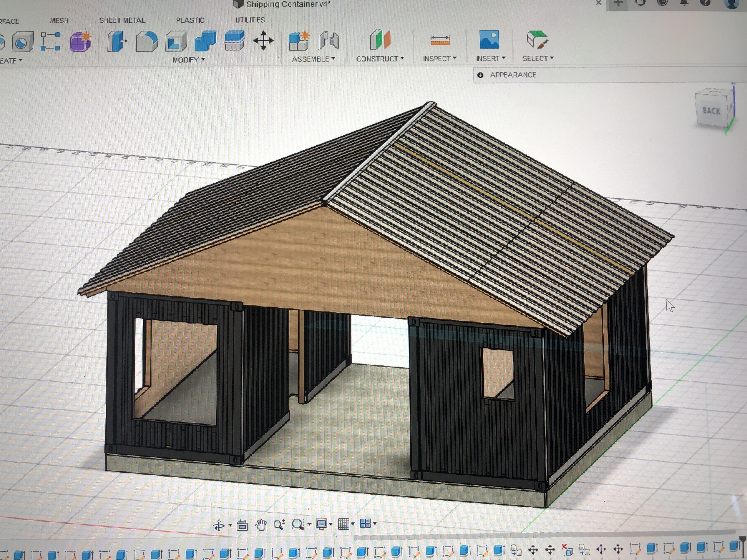Open the Zoom Window dropdown arrow

coord(309,524)
